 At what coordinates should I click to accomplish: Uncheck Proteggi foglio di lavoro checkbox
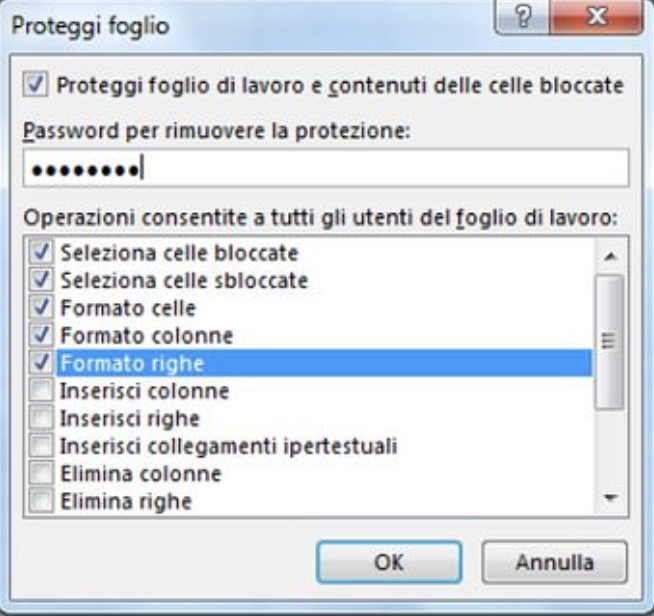pos(35,85)
